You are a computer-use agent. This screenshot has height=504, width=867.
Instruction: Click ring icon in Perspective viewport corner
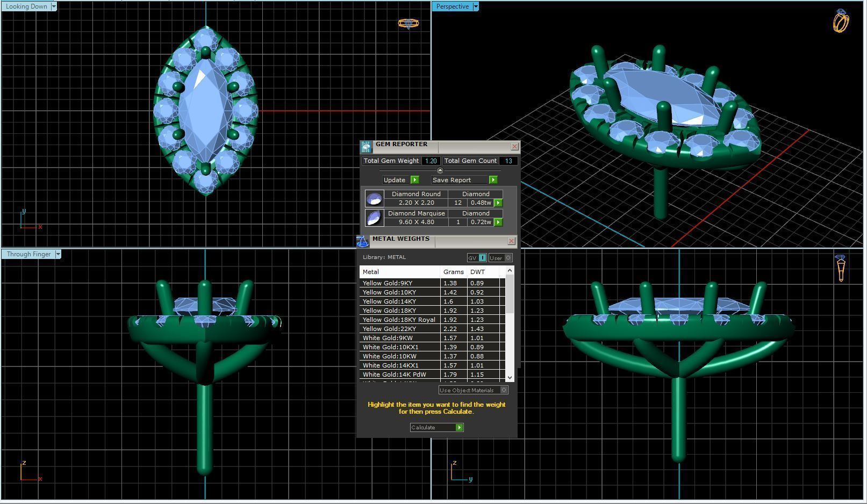point(841,21)
